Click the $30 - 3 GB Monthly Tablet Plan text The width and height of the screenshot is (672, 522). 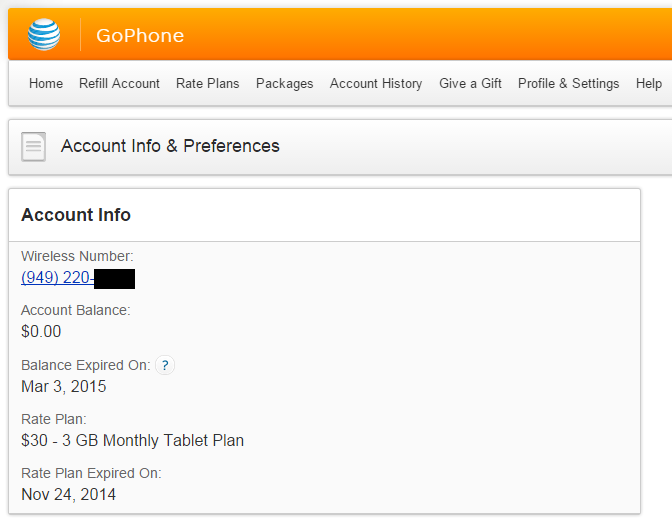(x=132, y=440)
